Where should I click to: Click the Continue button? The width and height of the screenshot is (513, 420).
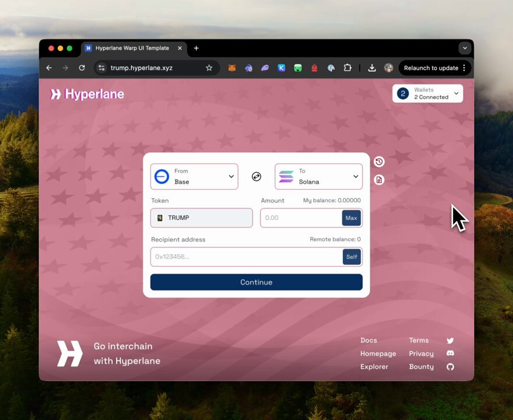coord(256,282)
